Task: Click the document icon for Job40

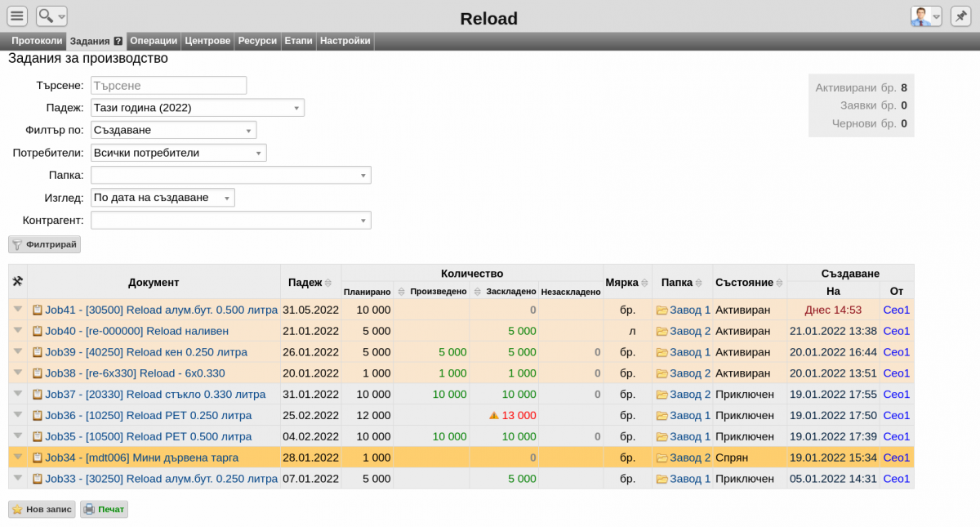Action: coord(37,331)
